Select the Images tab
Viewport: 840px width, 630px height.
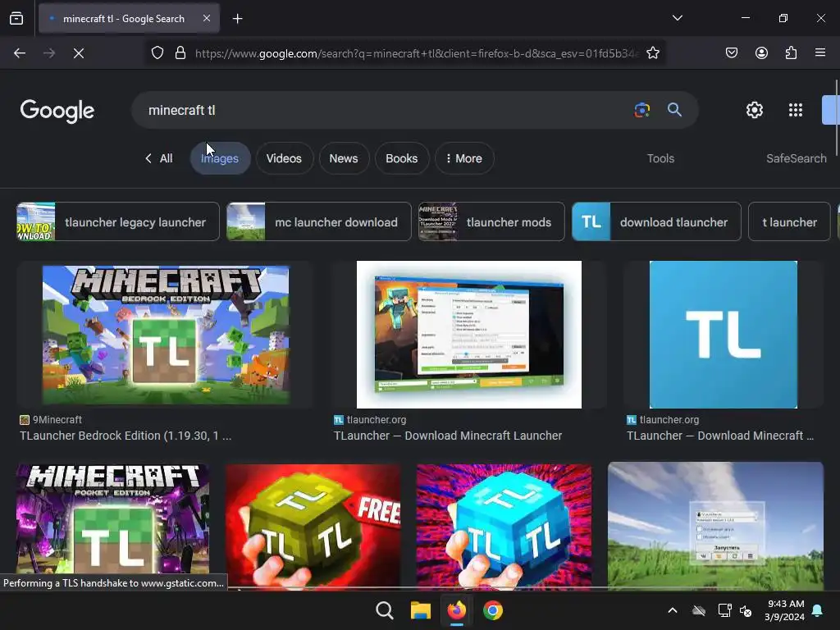coord(220,158)
